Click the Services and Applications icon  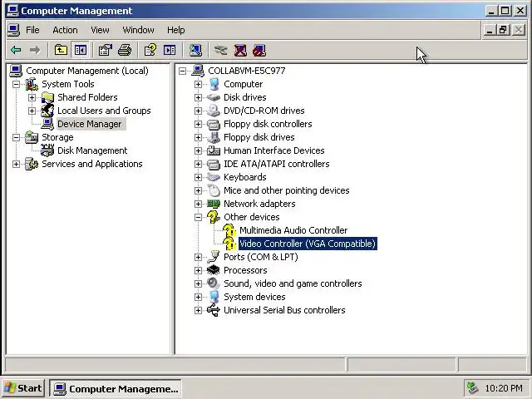[x=32, y=164]
